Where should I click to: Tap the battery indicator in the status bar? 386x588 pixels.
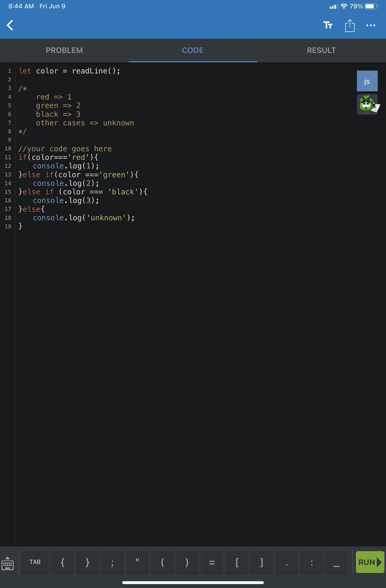pos(371,6)
